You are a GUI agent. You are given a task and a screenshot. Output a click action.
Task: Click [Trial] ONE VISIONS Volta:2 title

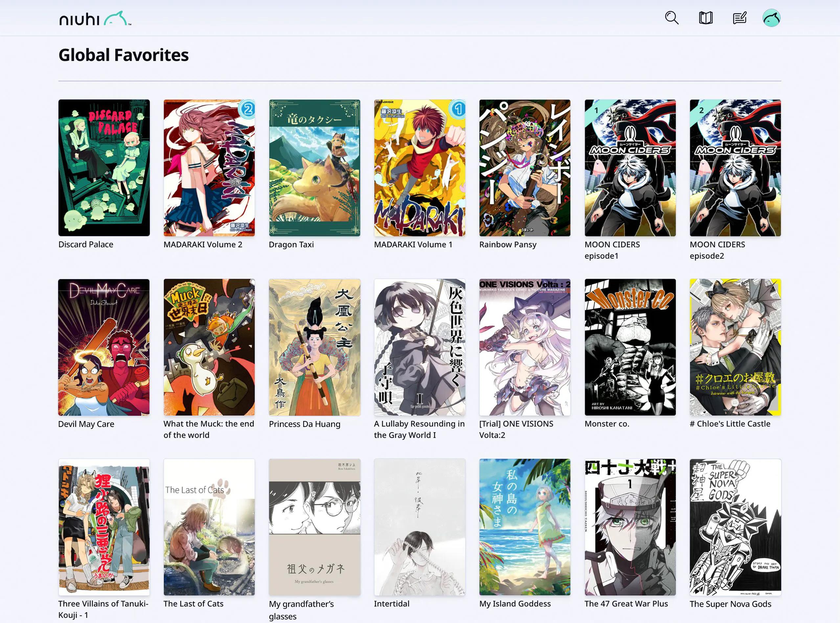pyautogui.click(x=516, y=430)
